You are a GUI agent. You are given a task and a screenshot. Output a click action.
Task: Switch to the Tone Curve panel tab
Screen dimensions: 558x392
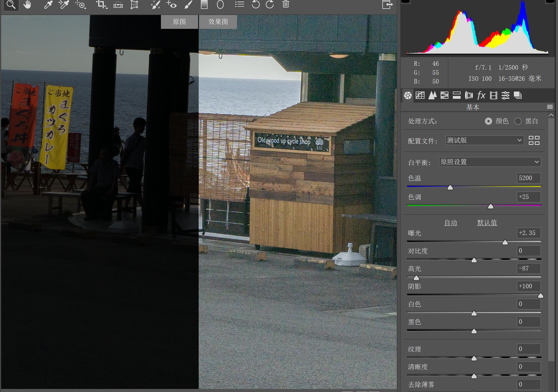(x=420, y=95)
